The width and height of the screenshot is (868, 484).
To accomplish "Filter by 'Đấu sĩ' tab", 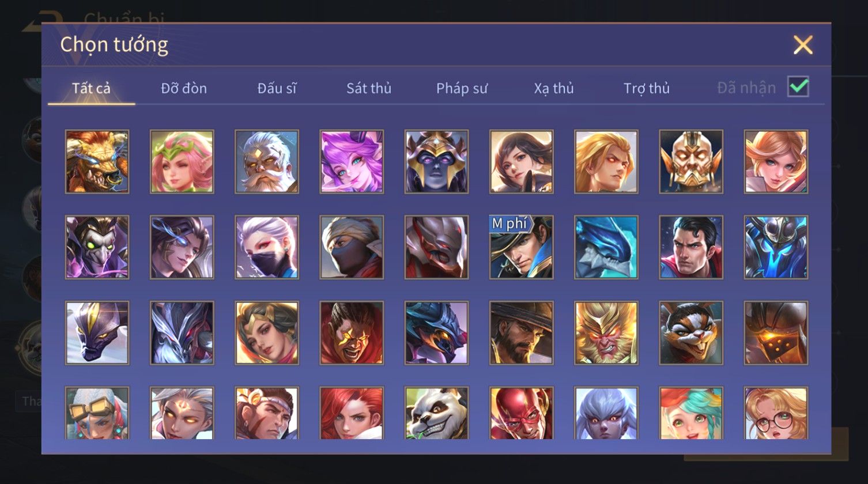I will tap(277, 88).
